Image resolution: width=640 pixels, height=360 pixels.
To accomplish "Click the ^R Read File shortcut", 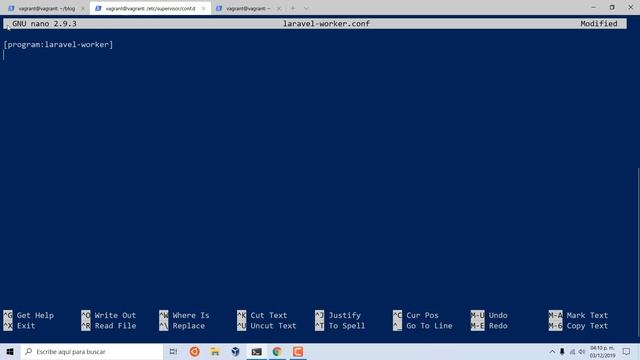I will click(109, 326).
